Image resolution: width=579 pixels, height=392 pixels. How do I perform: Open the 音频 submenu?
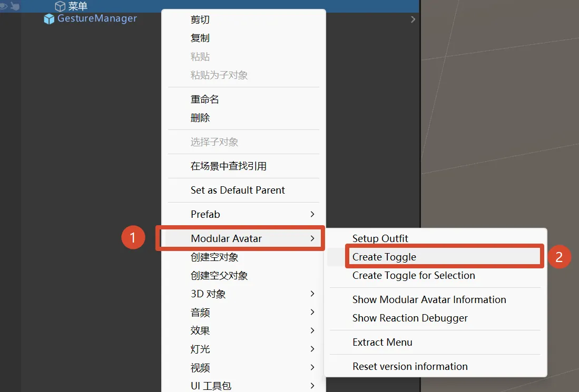pyautogui.click(x=244, y=313)
